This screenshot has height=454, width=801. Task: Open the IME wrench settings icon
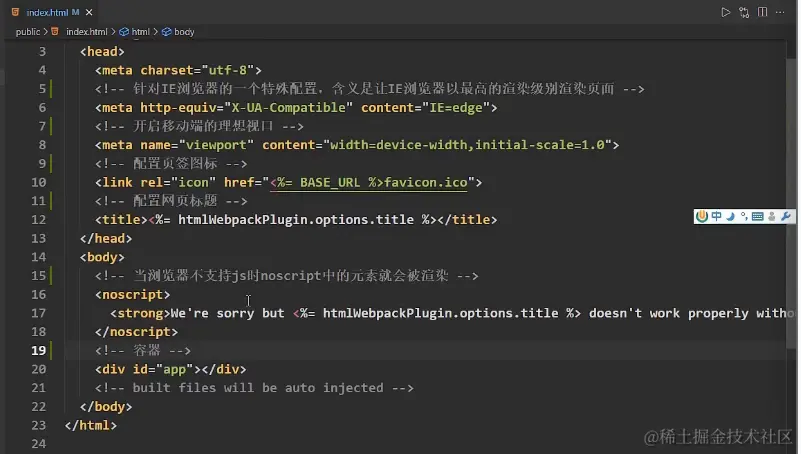[786, 217]
